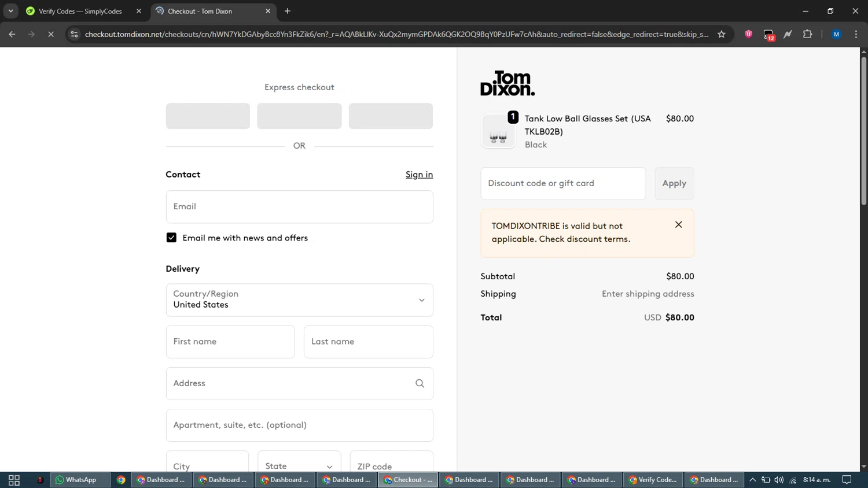The height and width of the screenshot is (488, 868).
Task: Click the Tank Low Ball Glasses thumbnail
Action: pyautogui.click(x=498, y=131)
